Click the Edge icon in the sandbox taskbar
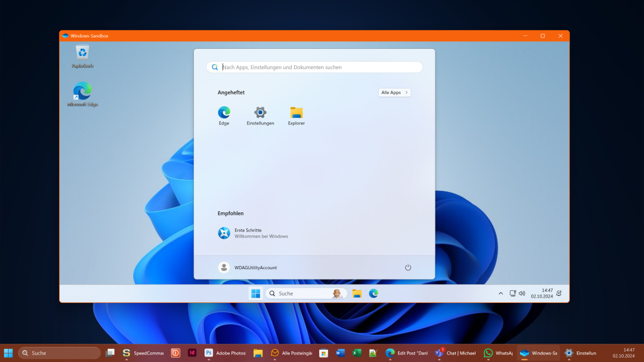The width and height of the screenshot is (644, 362). point(374,293)
